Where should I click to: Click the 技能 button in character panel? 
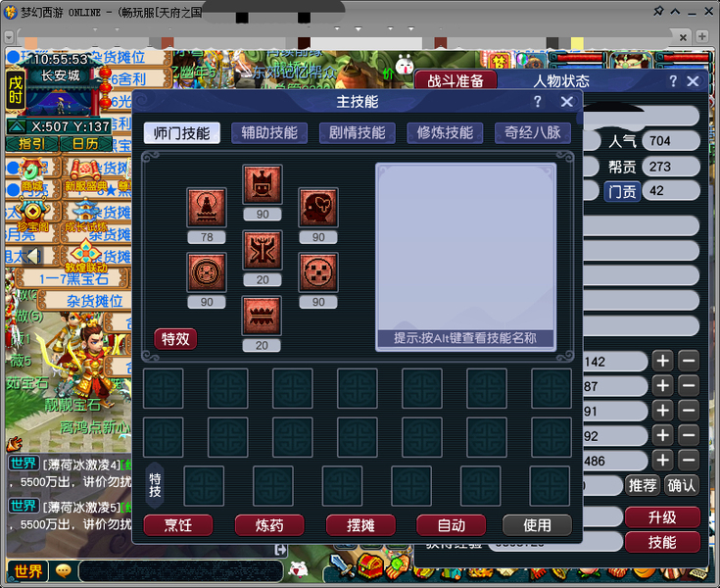662,542
